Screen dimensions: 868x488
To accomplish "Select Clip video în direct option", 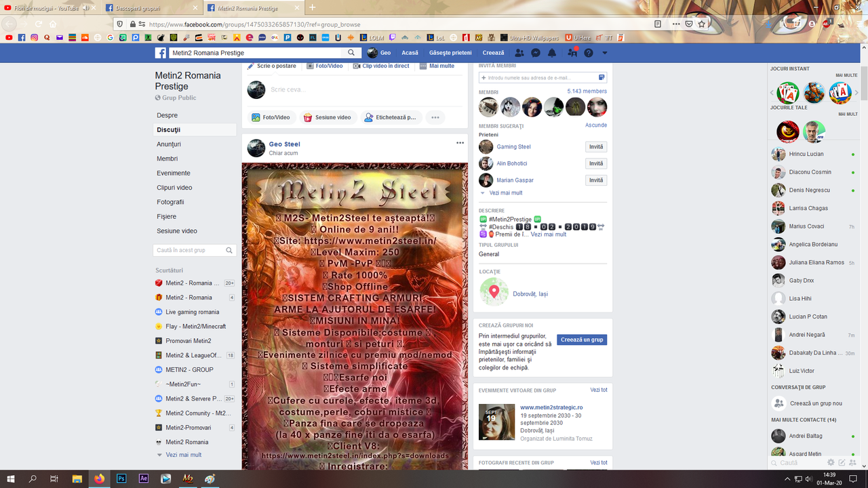I will tap(380, 66).
